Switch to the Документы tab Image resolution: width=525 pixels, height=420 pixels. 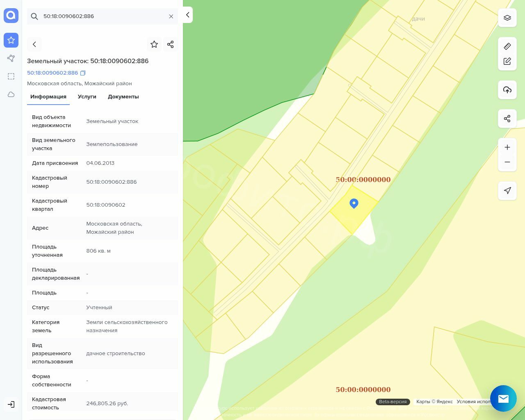point(123,97)
